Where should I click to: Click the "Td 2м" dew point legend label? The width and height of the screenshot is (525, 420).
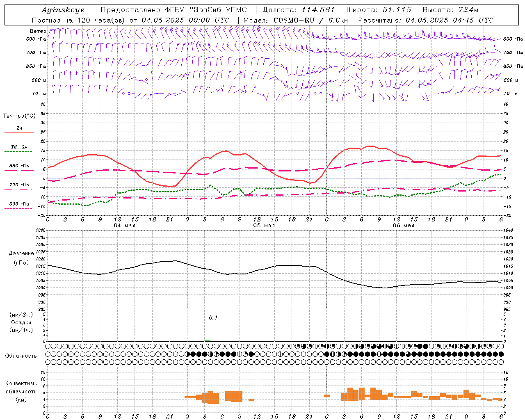pos(19,147)
